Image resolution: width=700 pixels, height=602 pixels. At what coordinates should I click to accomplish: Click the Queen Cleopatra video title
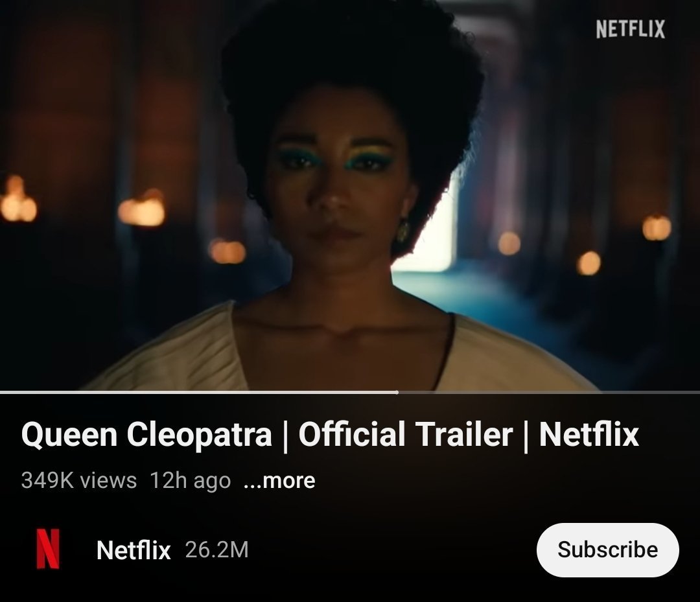[330, 434]
